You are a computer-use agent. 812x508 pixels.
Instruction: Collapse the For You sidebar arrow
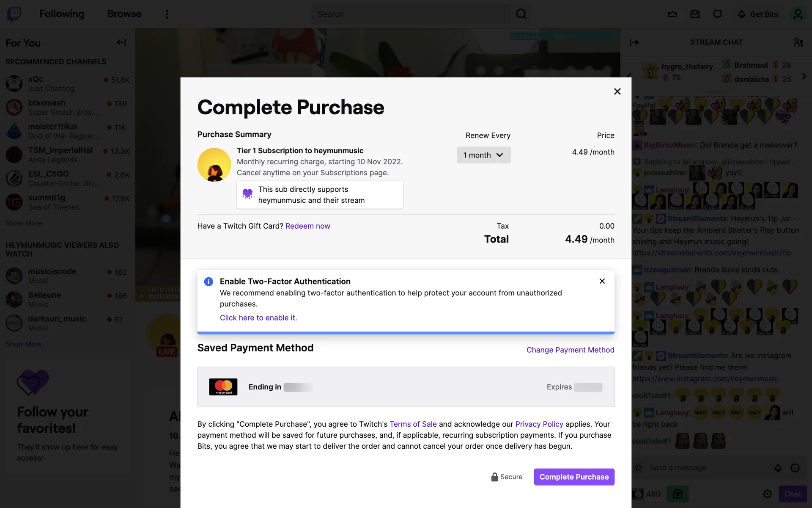121,42
